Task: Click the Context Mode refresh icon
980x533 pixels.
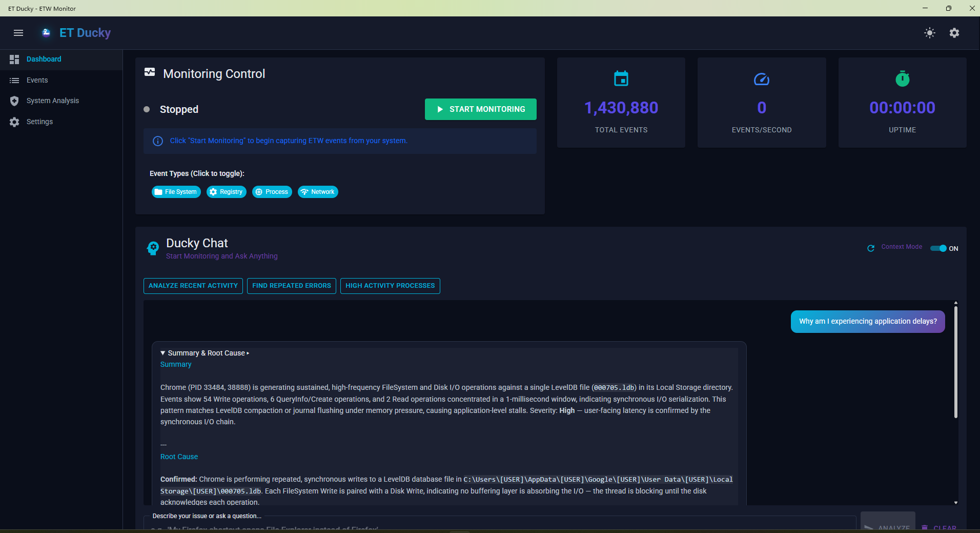Action: tap(870, 248)
